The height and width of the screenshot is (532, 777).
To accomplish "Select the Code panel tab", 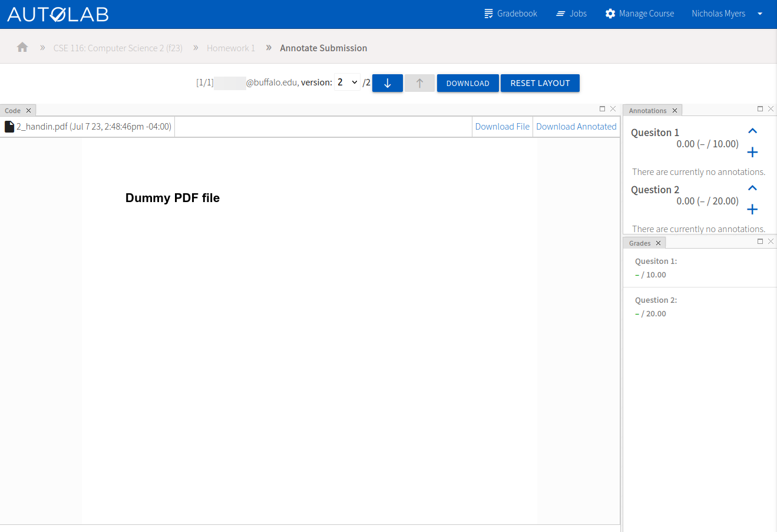I will point(13,111).
